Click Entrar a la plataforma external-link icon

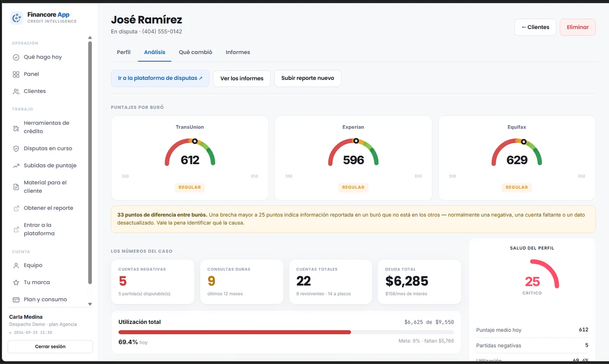click(x=16, y=229)
